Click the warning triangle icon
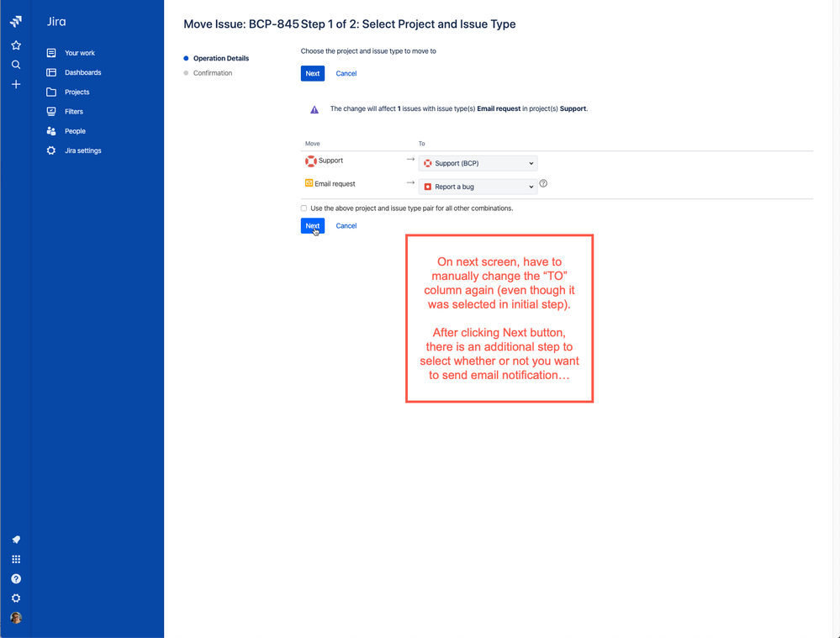This screenshot has width=840, height=638. pyautogui.click(x=314, y=110)
